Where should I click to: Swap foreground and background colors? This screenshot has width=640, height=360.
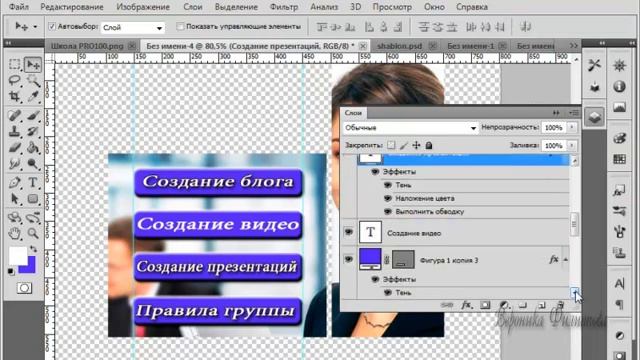33,249
